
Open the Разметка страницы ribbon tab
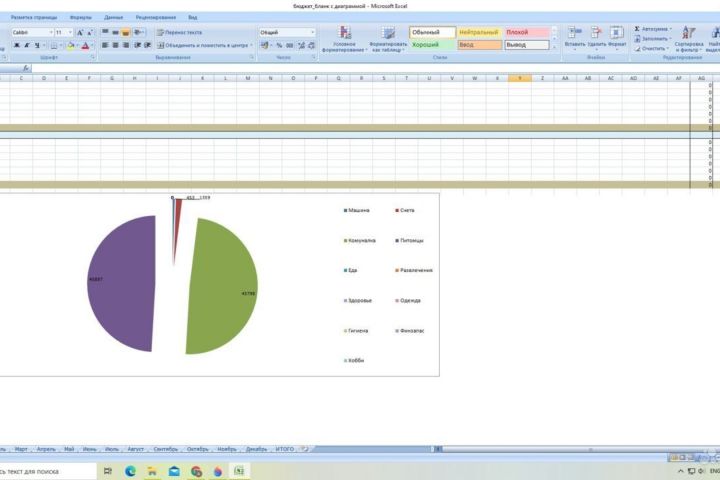34,17
